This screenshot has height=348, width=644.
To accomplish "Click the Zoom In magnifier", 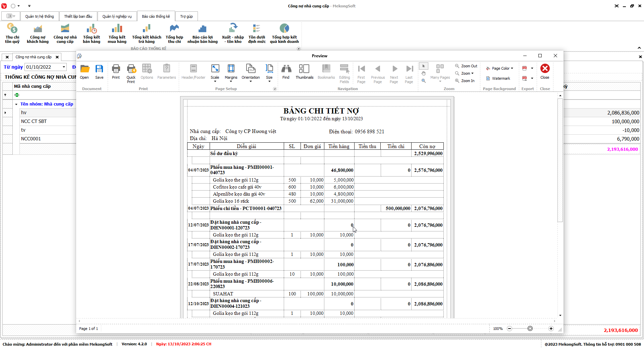I will [465, 81].
